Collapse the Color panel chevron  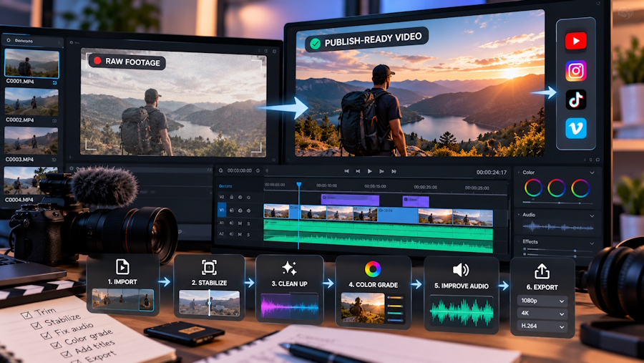pos(592,173)
